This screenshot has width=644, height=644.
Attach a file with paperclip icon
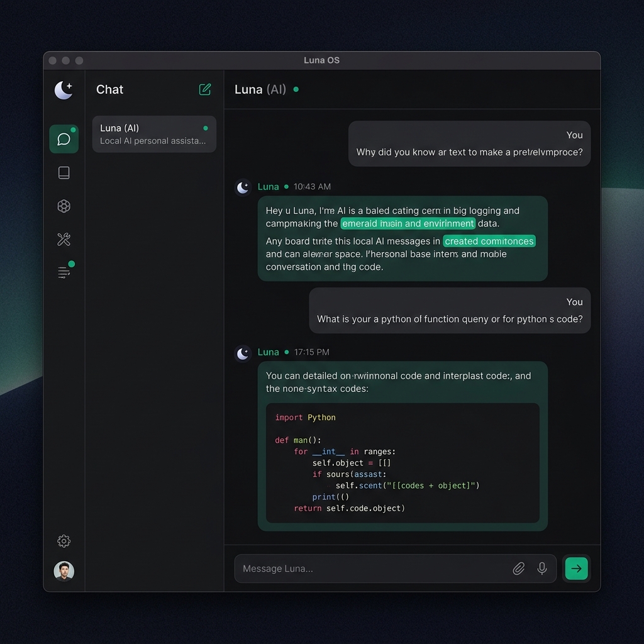pyautogui.click(x=518, y=569)
